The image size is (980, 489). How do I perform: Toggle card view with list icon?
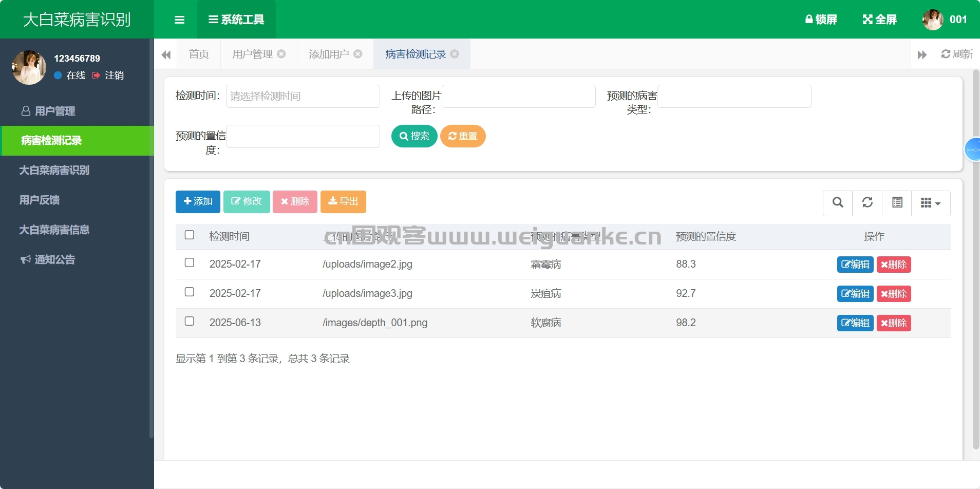(897, 203)
